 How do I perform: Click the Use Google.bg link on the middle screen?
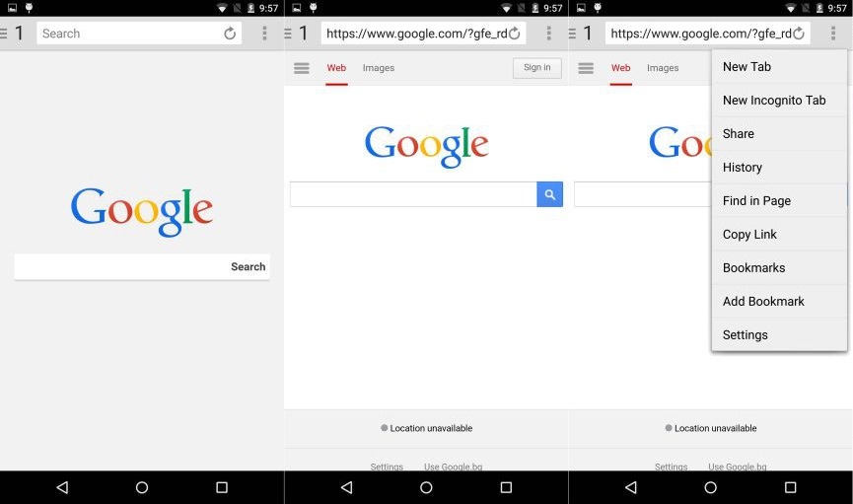454,467
